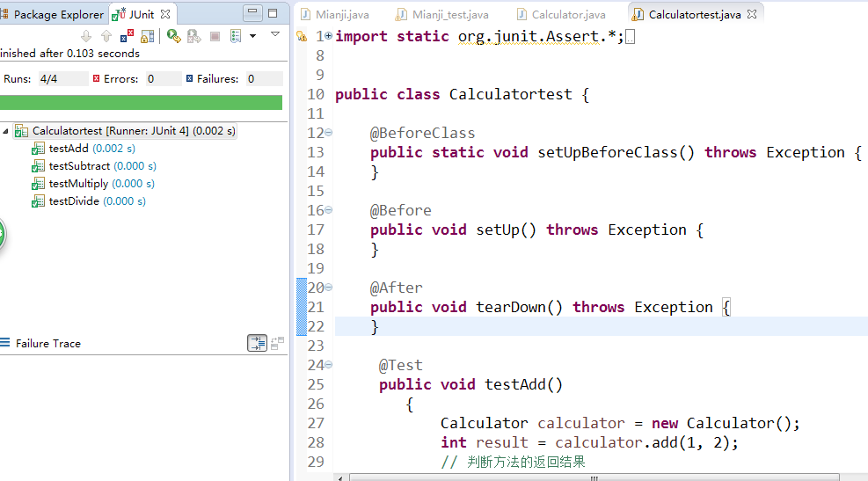The image size is (868, 481).
Task: Select the testSubtract test result
Action: (102, 166)
